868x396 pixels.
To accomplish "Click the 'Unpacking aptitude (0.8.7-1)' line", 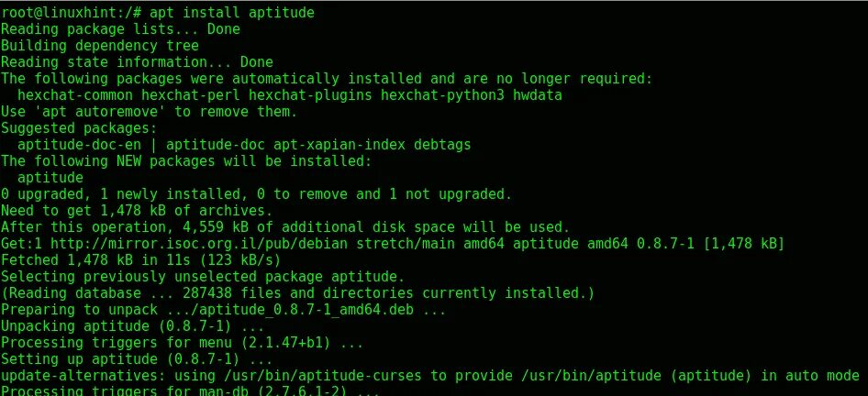I will tap(132, 325).
